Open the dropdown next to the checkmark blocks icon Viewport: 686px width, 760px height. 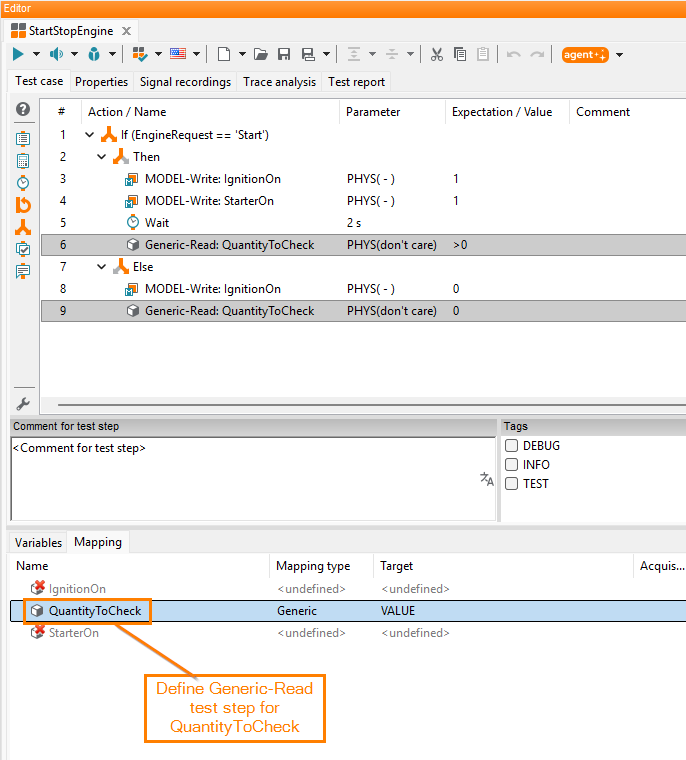[159, 54]
